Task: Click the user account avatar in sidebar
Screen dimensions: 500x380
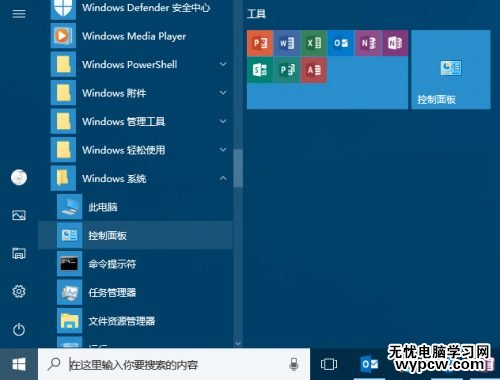Action: [19, 177]
